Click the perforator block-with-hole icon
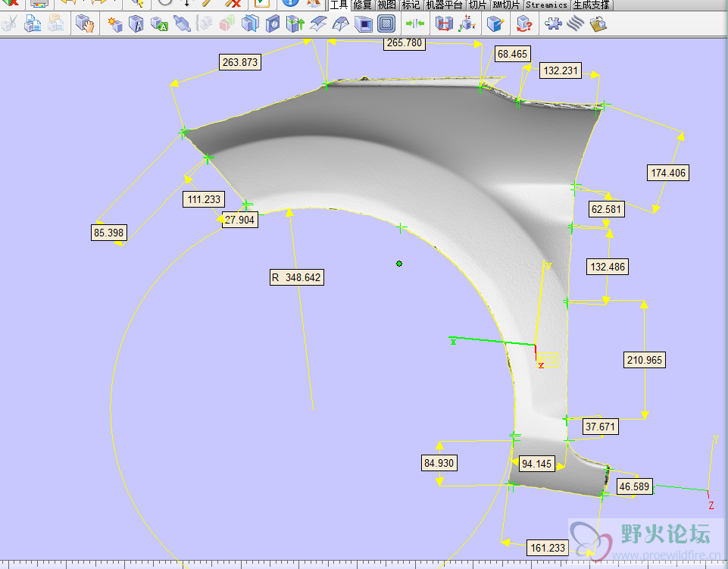 (x=273, y=23)
